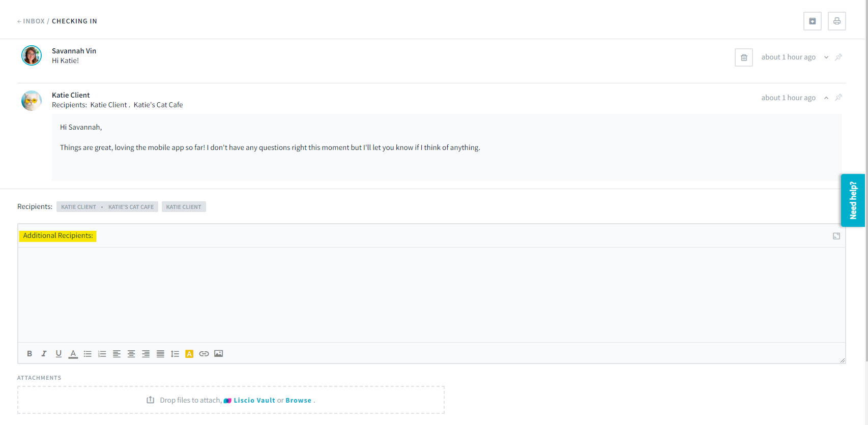Open the yellow highlight color tool
The width and height of the screenshot is (868, 425).
pyautogui.click(x=189, y=354)
